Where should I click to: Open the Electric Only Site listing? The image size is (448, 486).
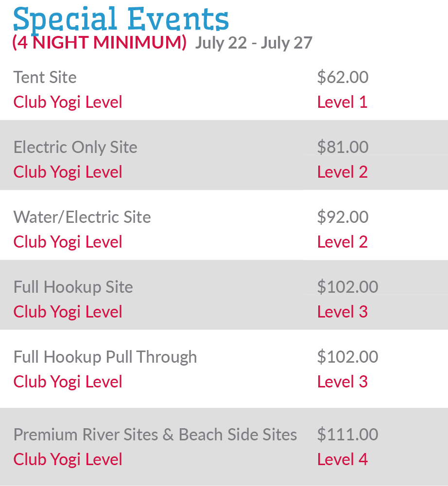(75, 147)
